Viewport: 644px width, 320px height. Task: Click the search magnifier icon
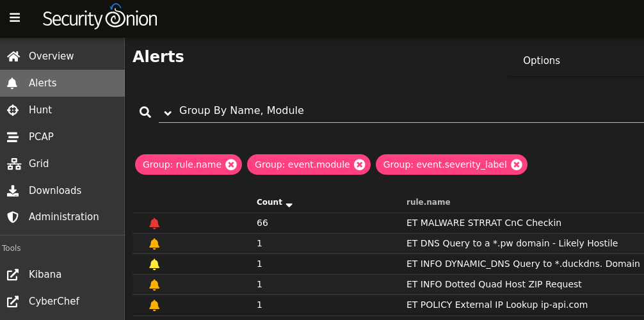click(x=145, y=112)
